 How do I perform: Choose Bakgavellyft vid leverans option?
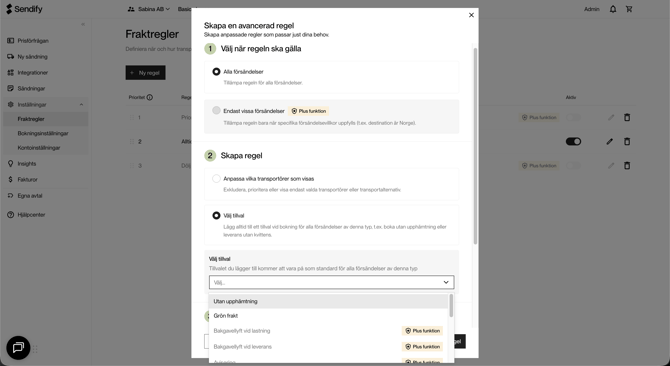pos(328,347)
